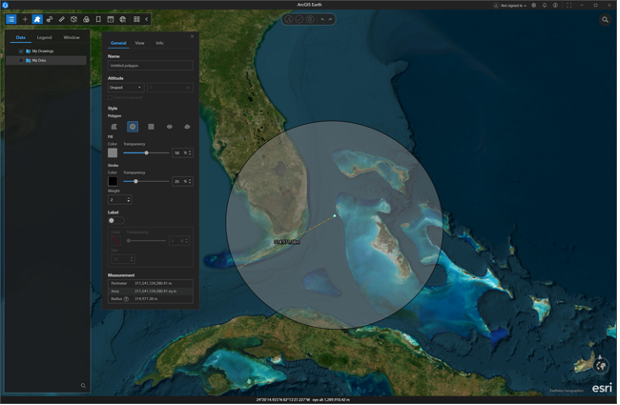Adjust fill transparency percent stepper
Viewport: 620px width, 405px height.
coord(191,153)
